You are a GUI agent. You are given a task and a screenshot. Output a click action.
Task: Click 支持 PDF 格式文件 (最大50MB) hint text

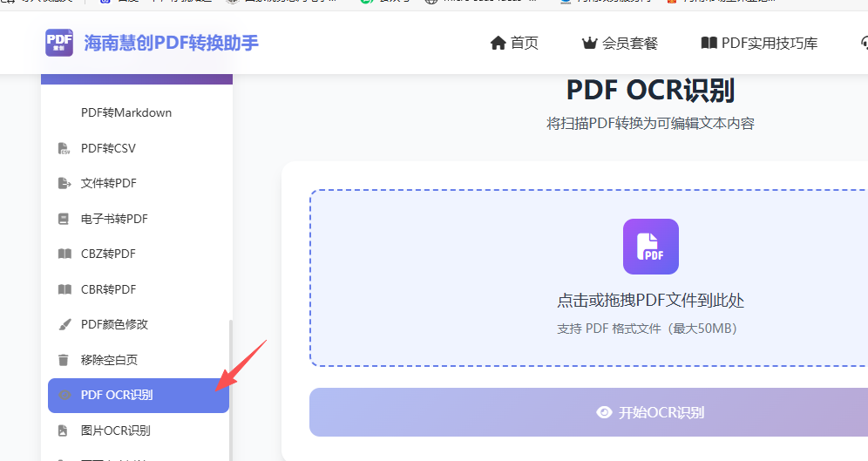[x=648, y=329]
